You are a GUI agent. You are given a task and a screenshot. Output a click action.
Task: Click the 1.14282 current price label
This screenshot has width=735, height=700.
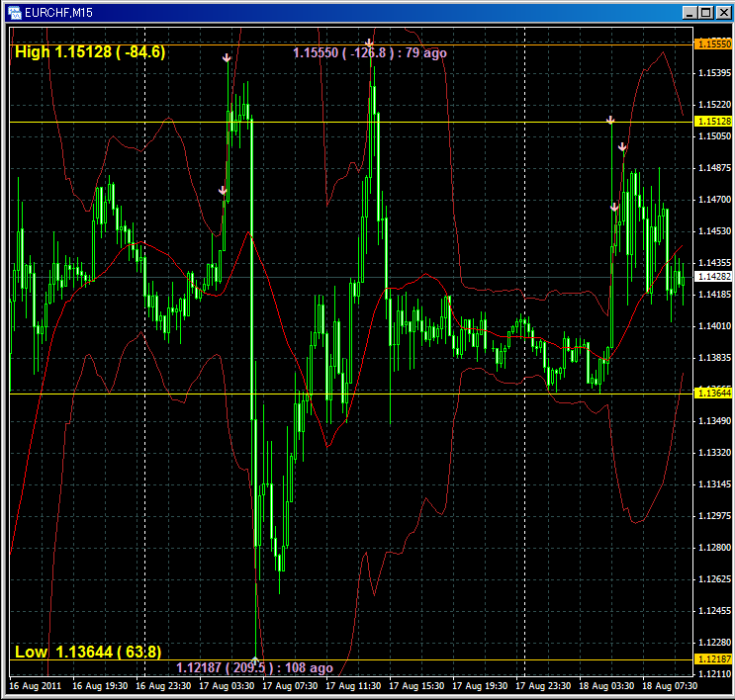tap(713, 278)
